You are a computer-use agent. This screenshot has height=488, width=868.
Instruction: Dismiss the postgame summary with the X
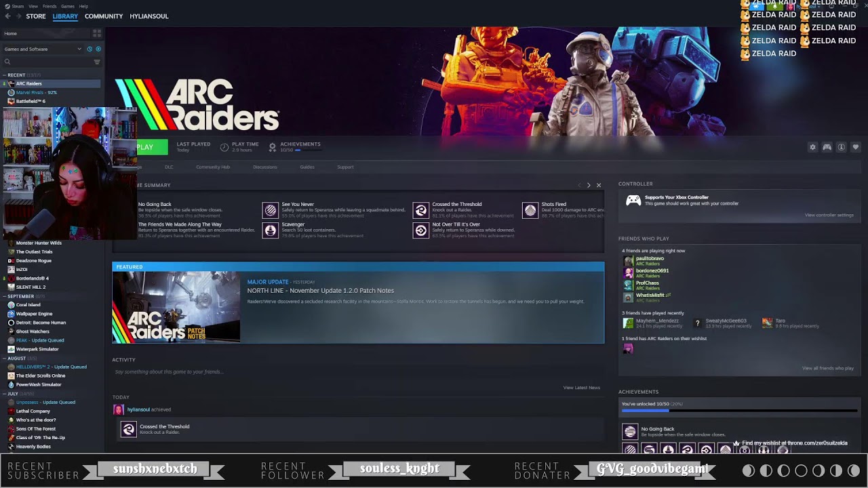599,185
